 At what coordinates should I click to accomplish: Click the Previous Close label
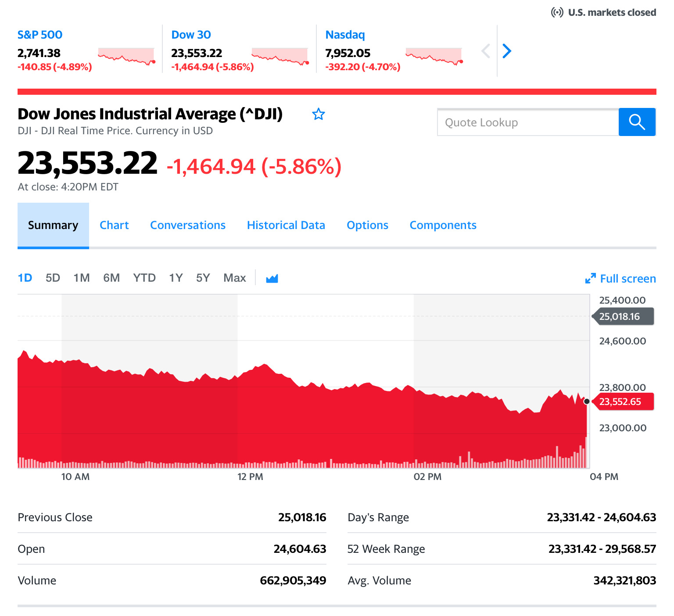tap(55, 517)
